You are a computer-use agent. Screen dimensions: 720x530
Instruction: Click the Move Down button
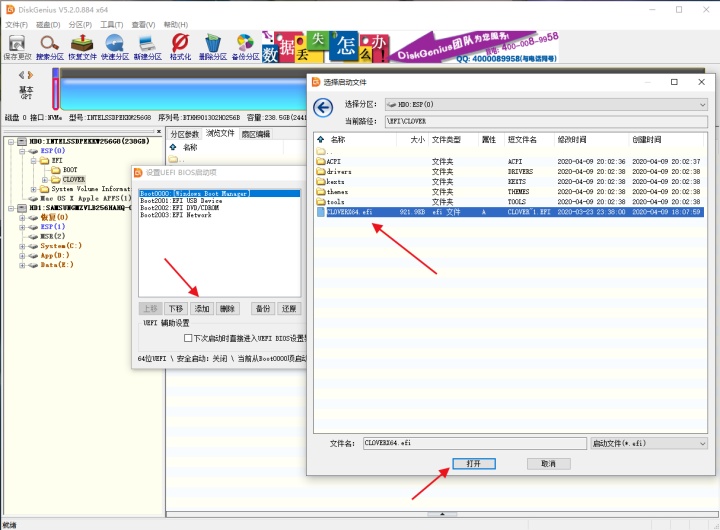pos(176,309)
